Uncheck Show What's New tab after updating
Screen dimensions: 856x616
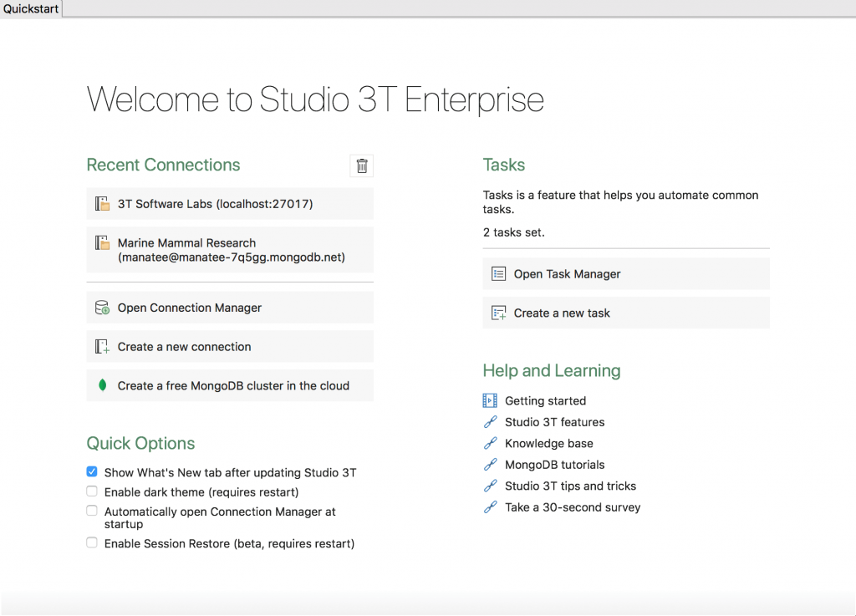tap(92, 471)
